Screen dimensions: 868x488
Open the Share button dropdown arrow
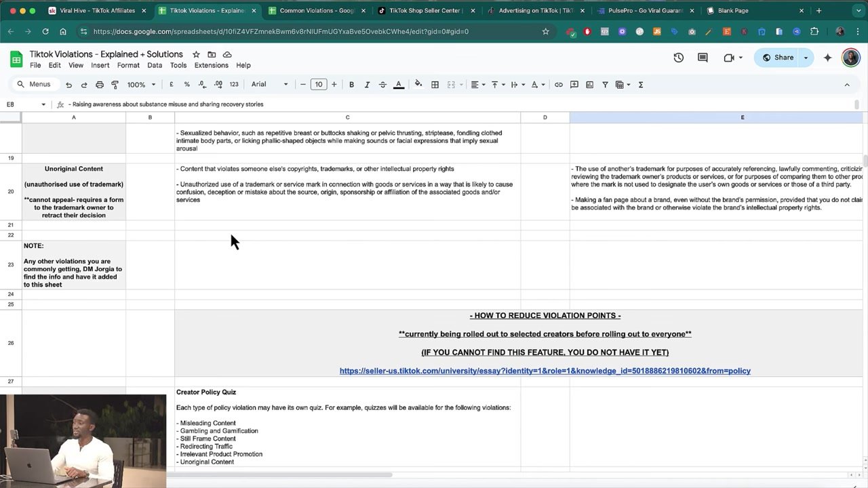(x=806, y=58)
